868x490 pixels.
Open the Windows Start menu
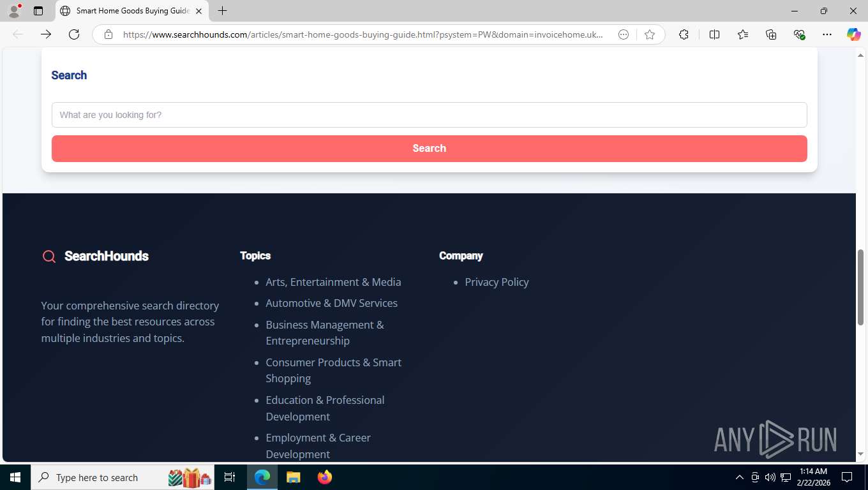click(x=15, y=477)
